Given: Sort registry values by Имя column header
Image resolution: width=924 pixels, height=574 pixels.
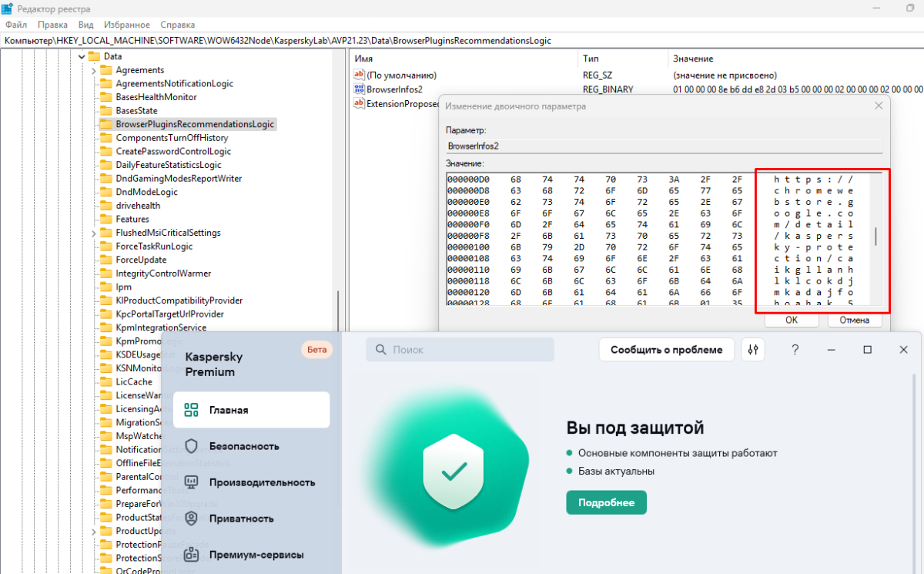Looking at the screenshot, I should pyautogui.click(x=464, y=59).
